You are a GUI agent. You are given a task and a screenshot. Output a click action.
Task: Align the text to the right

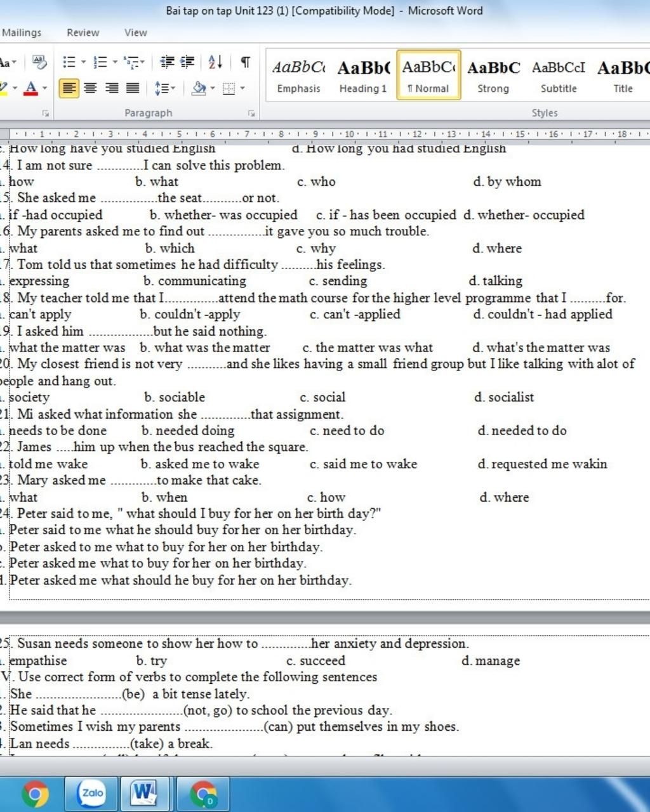pos(112,88)
